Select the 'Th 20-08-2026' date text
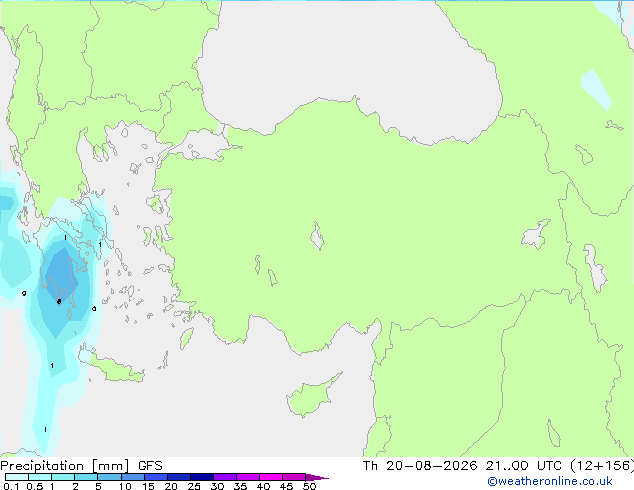This screenshot has height=490, width=634. 420,466
